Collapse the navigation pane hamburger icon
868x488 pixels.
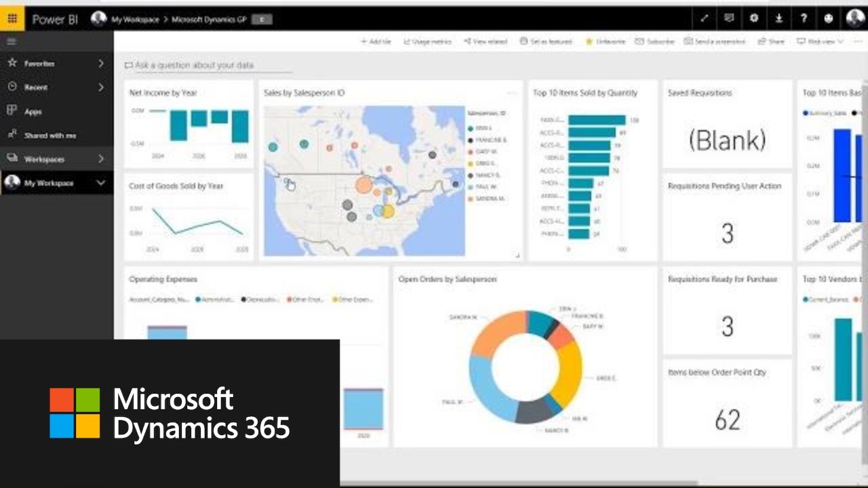point(11,42)
